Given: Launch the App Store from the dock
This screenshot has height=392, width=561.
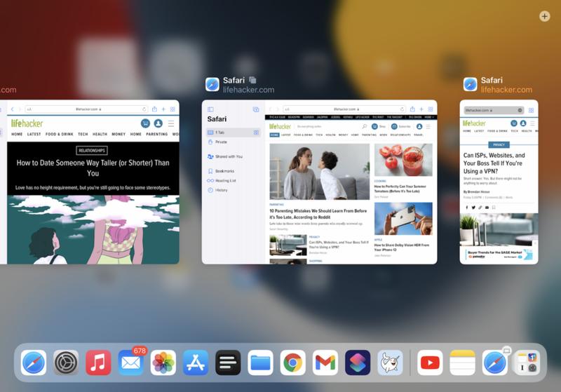Looking at the screenshot, I should 196,363.
